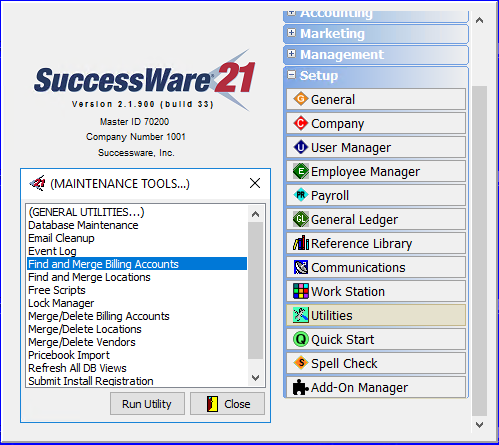This screenshot has height=445, width=499.
Task: Open Add-On Manager
Action: pos(376,387)
